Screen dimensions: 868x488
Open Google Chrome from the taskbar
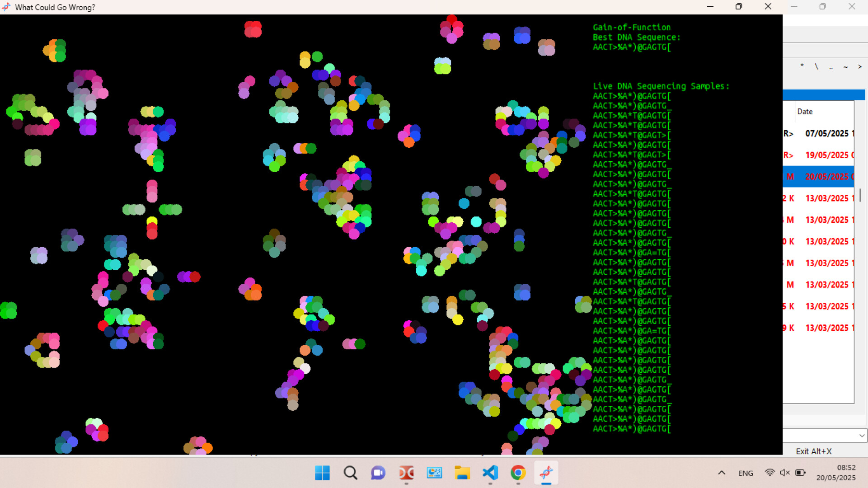[x=518, y=473]
